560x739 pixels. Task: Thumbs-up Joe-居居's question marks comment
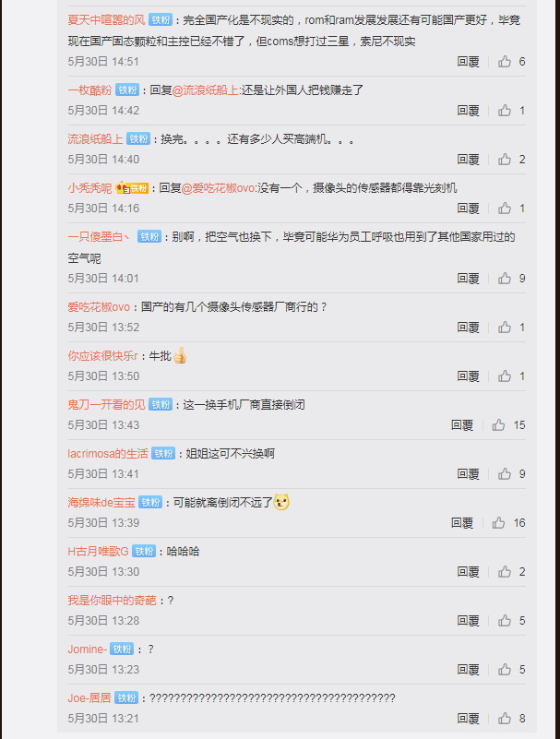(x=505, y=719)
